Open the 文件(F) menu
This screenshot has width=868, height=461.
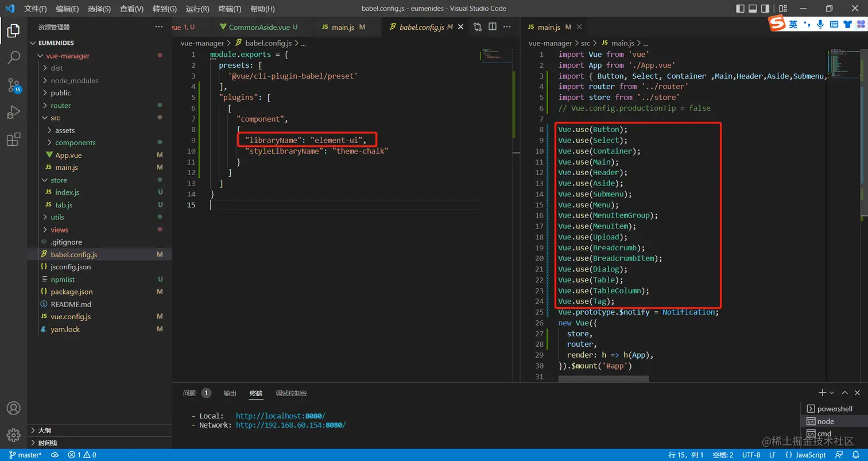[36, 9]
